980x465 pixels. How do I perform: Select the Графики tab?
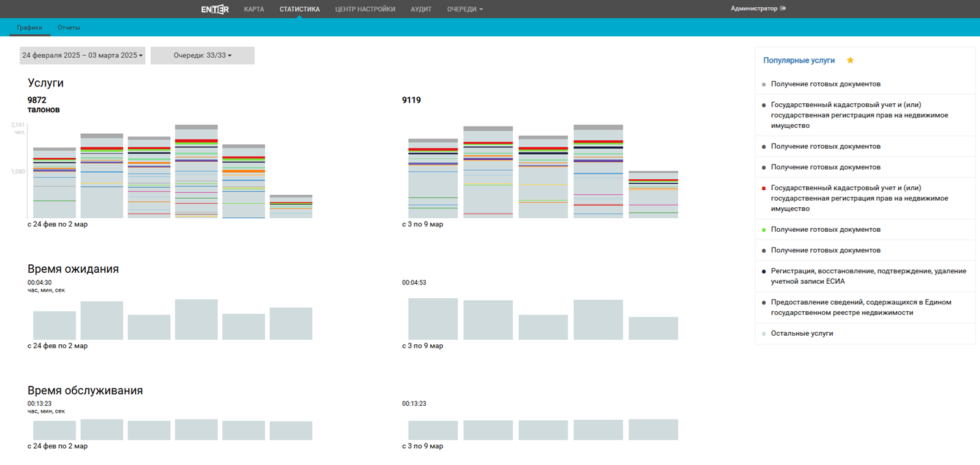pos(30,28)
